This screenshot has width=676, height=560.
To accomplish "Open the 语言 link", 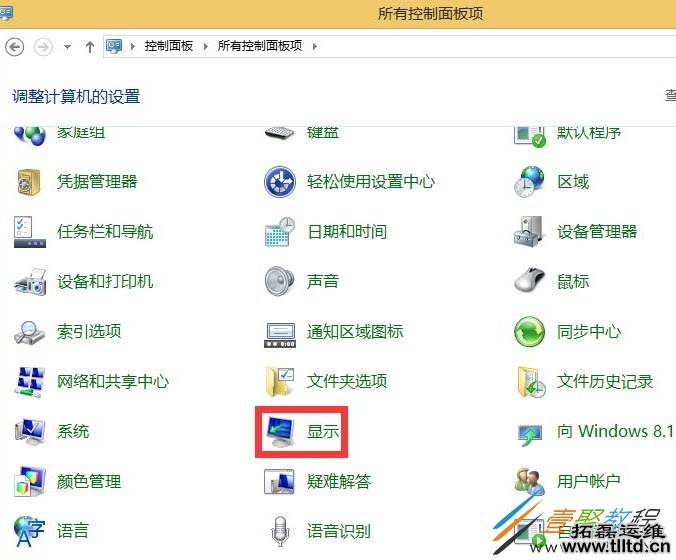I will click(73, 531).
